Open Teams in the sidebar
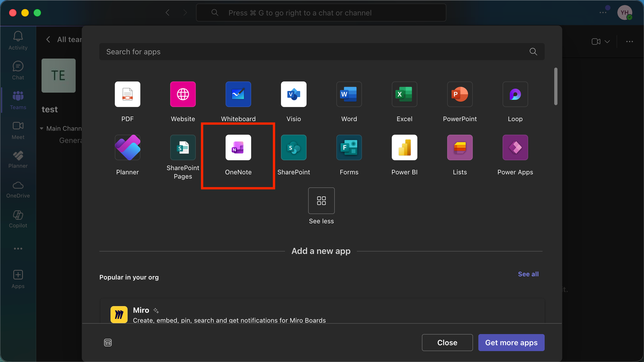 point(18,100)
